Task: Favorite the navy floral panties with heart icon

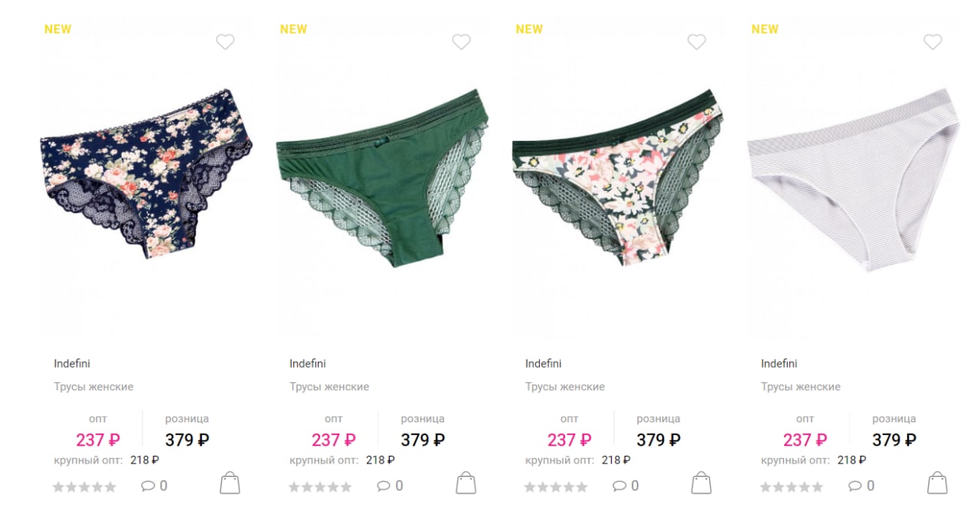Action: [225, 42]
